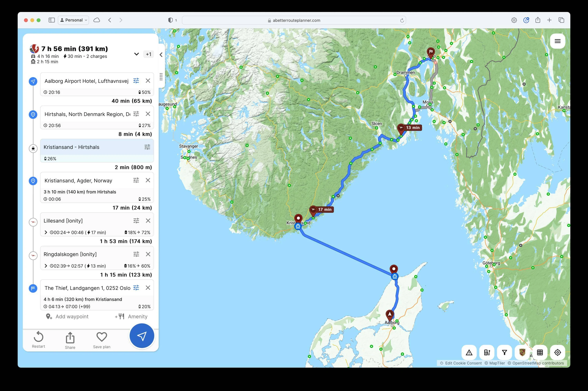Image resolution: width=588 pixels, height=391 pixels.
Task: Click Edit Cookie Consent link
Action: pos(463,363)
